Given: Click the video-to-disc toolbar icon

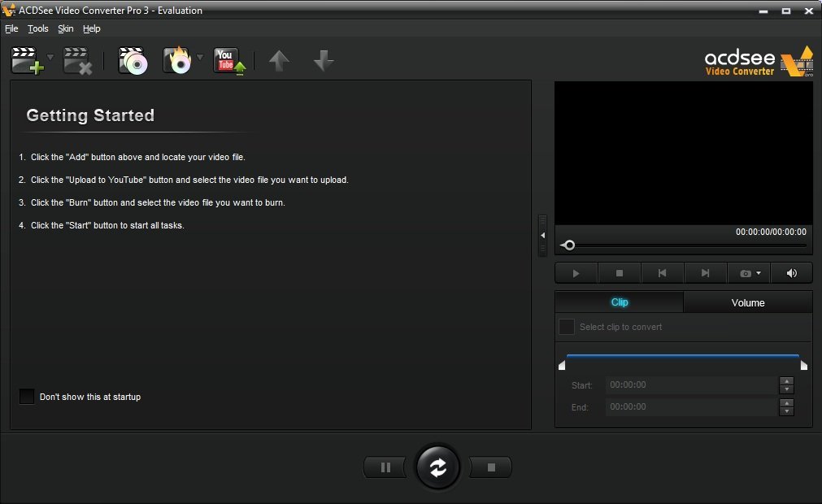Looking at the screenshot, I should [133, 61].
